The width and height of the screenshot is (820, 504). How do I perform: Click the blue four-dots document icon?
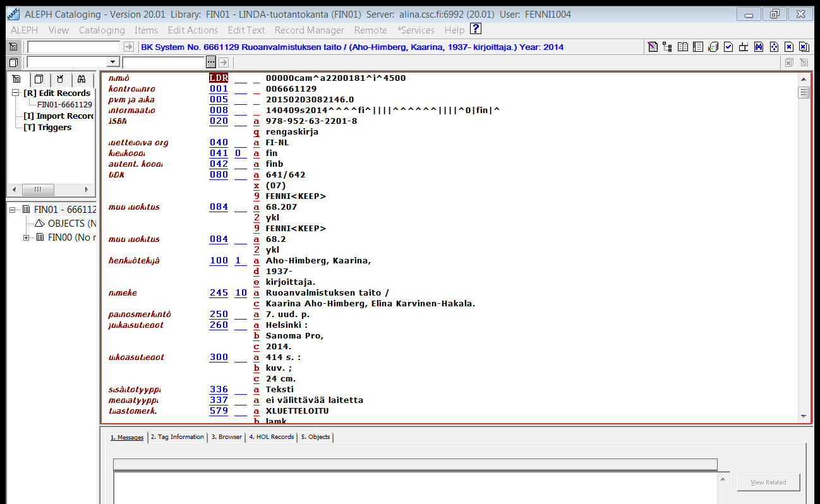(x=774, y=47)
